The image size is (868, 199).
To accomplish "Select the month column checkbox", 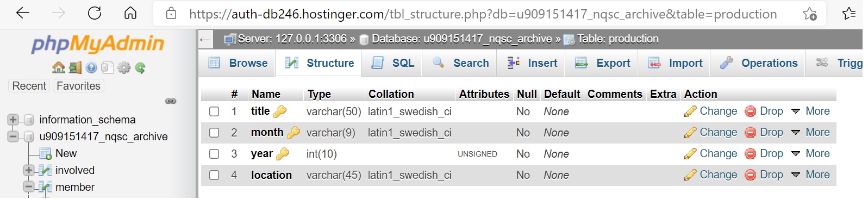I will 214,133.
